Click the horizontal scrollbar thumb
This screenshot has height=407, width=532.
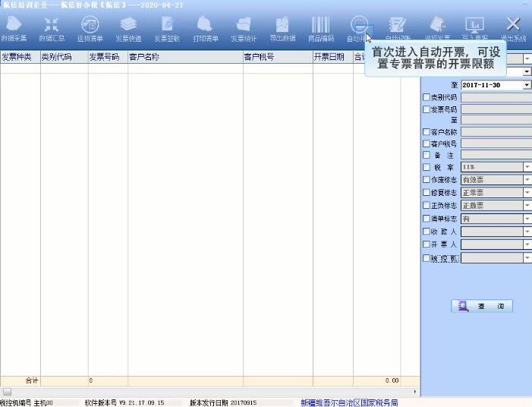click(x=7, y=392)
